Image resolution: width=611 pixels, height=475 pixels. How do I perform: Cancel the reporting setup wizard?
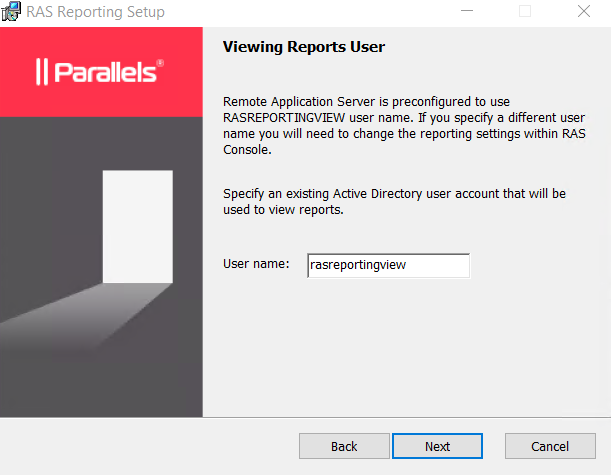pyautogui.click(x=550, y=446)
